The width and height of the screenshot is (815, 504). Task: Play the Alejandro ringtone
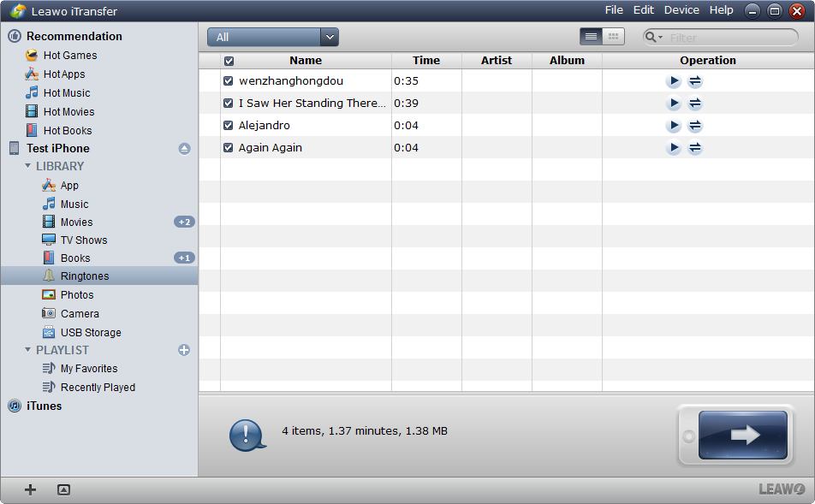click(x=674, y=125)
